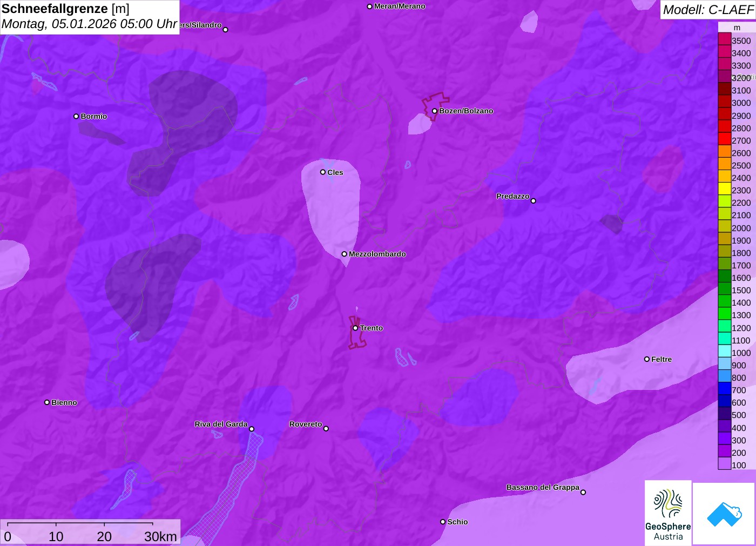The image size is (756, 546).
Task: Select the Meran/Merano marker dot
Action: coord(370,6)
